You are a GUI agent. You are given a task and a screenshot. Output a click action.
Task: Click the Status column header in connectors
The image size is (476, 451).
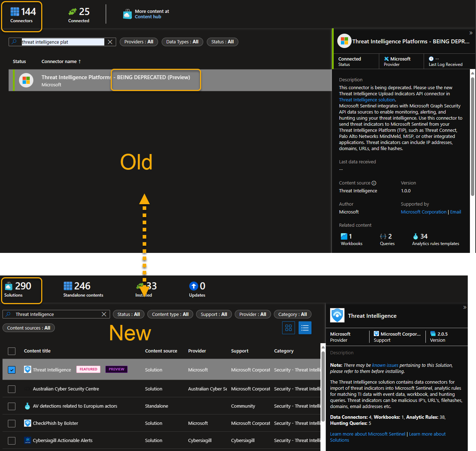tap(19, 62)
